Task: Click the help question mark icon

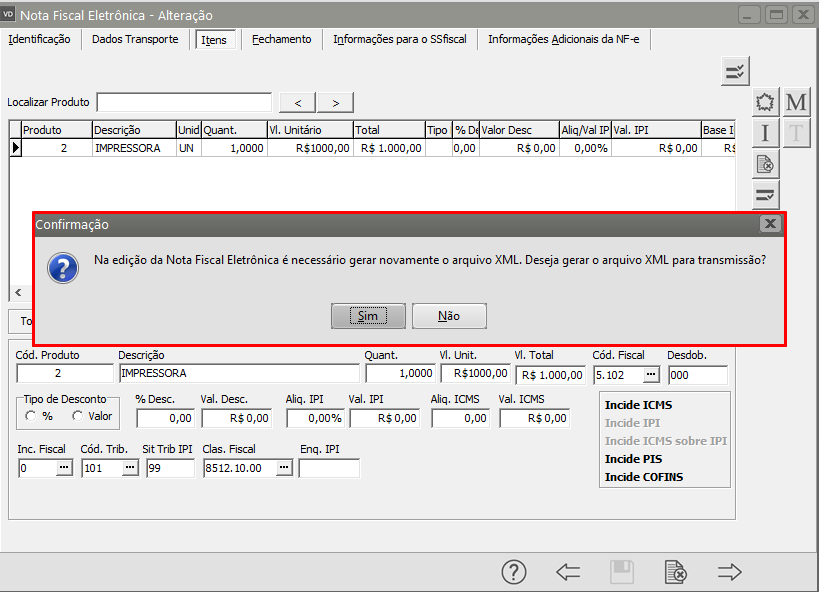Action: coord(513,572)
